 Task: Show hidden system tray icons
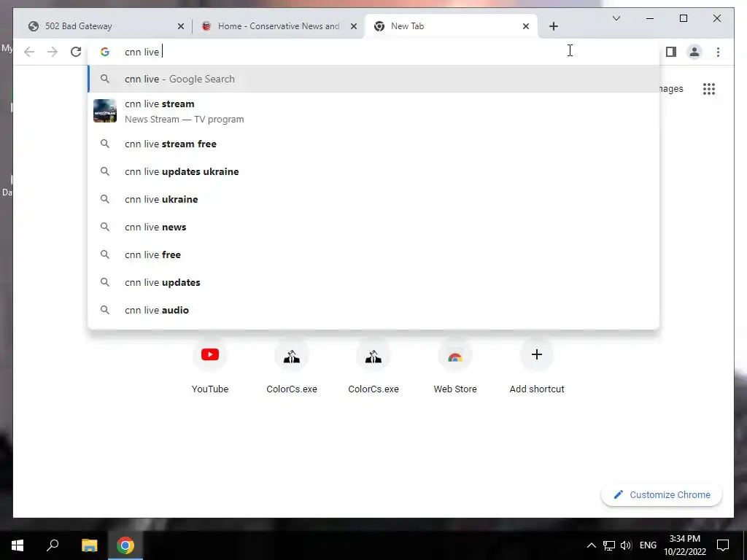[591, 545]
